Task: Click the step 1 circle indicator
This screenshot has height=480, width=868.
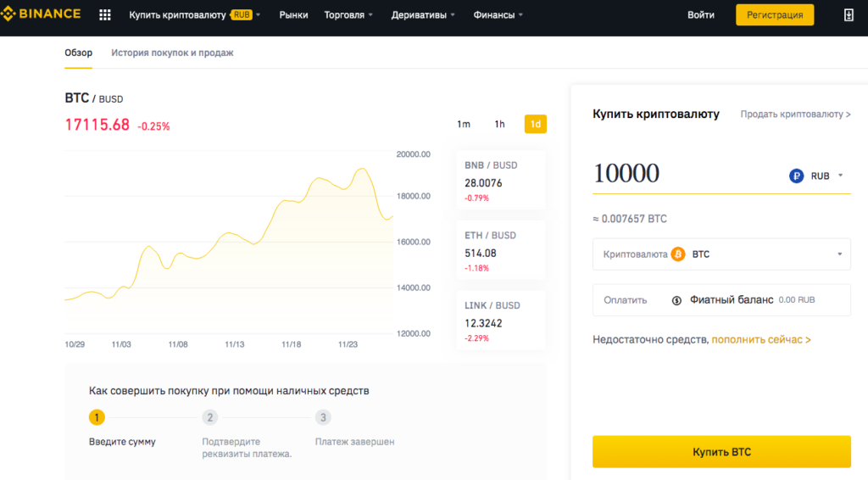Action: (97, 417)
